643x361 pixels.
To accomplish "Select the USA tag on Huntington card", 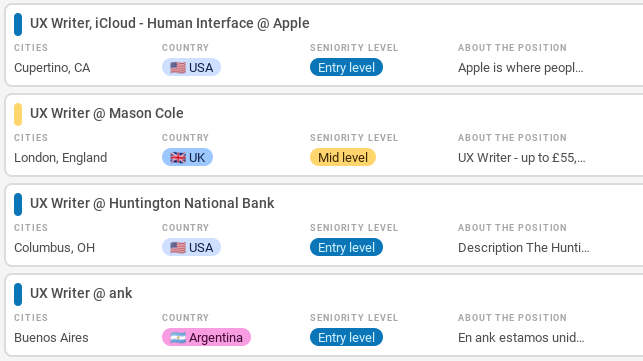I will click(192, 247).
